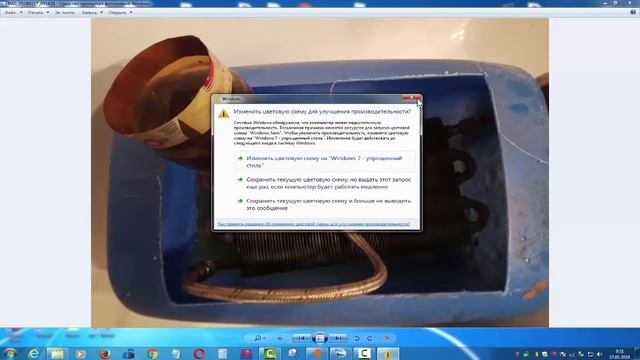Screen dimensions: 640x360
Task: Open the white Camtasia recorder icon on taskbar
Action: pyautogui.click(x=364, y=353)
